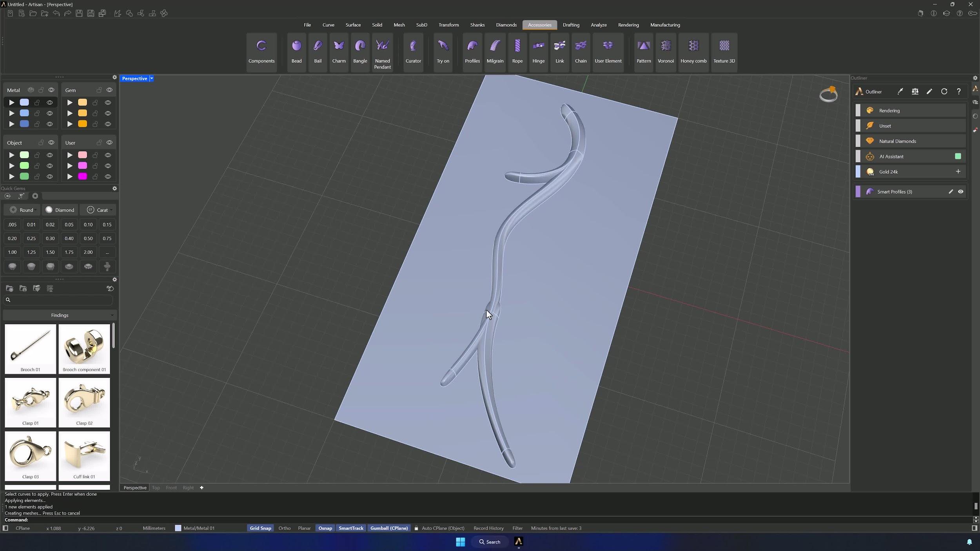Open the Perspective viewport dropdown arrow

(152, 78)
